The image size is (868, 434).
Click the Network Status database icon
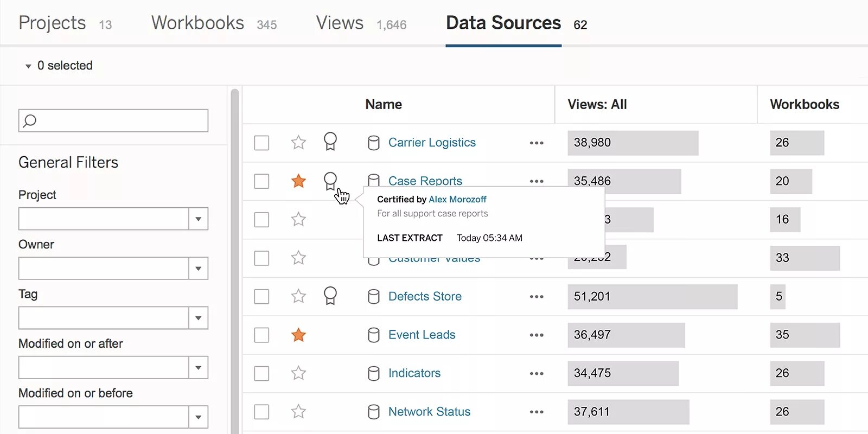pyautogui.click(x=374, y=412)
